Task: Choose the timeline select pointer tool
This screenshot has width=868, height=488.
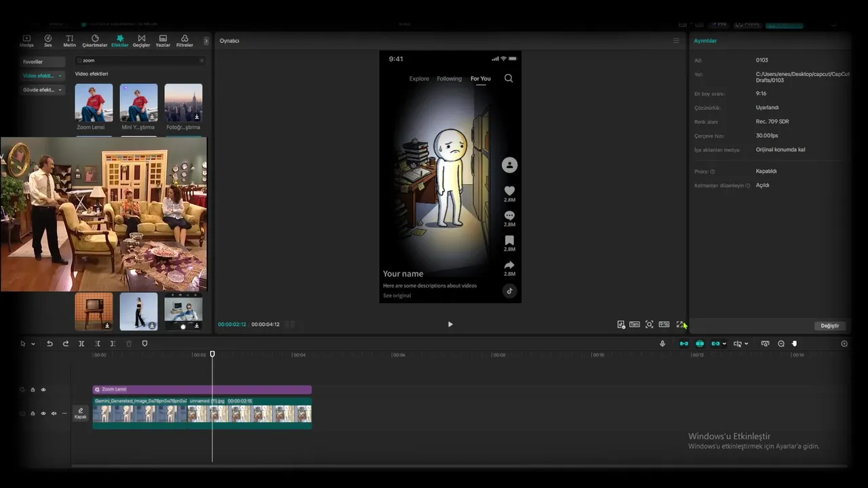Action: pyautogui.click(x=22, y=344)
